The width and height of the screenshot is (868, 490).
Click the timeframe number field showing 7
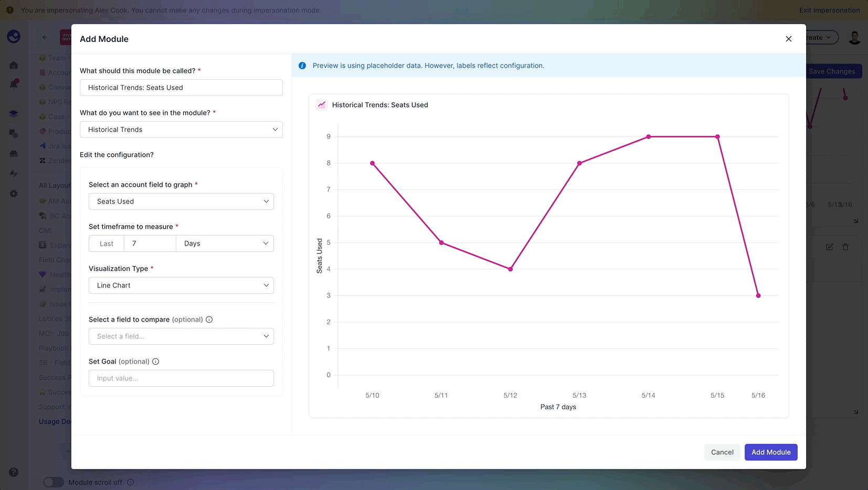click(x=150, y=243)
